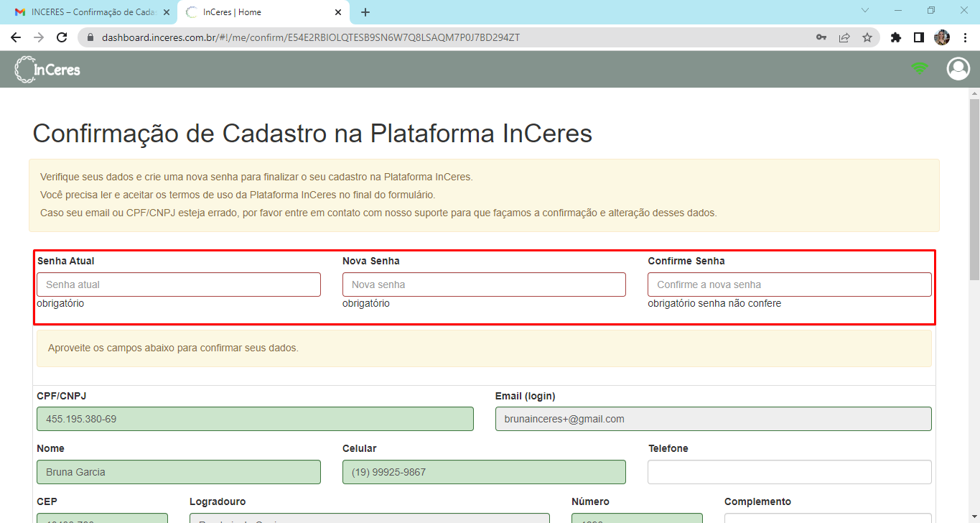This screenshot has width=980, height=523.
Task: Reload the current page
Action: [62, 37]
